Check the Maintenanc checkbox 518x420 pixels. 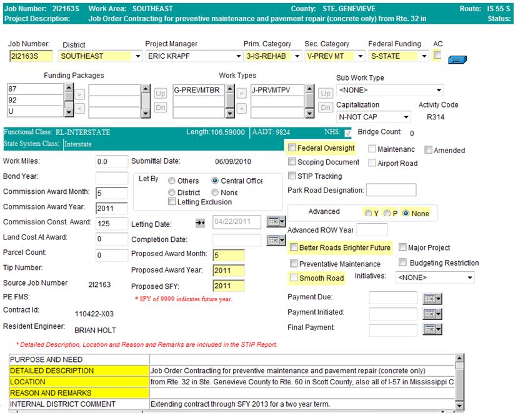tap(372, 148)
